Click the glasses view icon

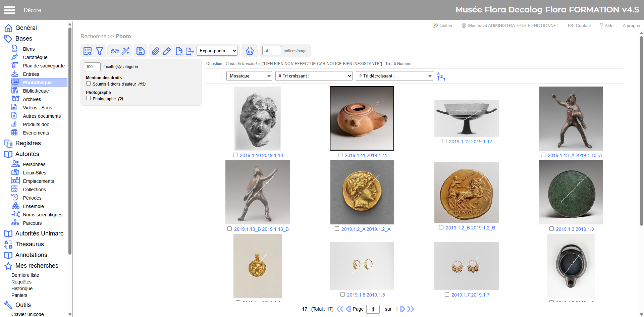pos(115,51)
